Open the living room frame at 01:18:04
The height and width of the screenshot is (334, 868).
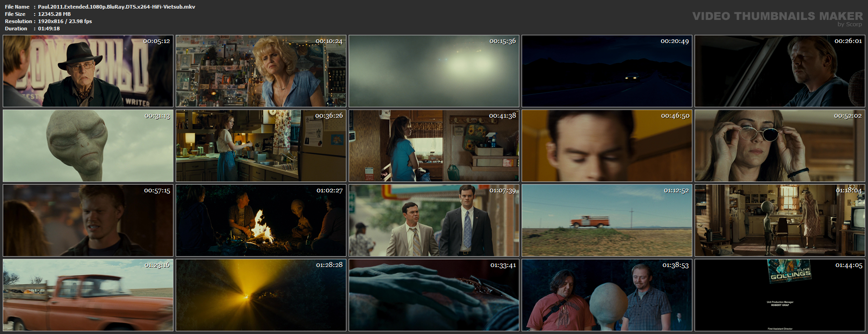(x=780, y=220)
